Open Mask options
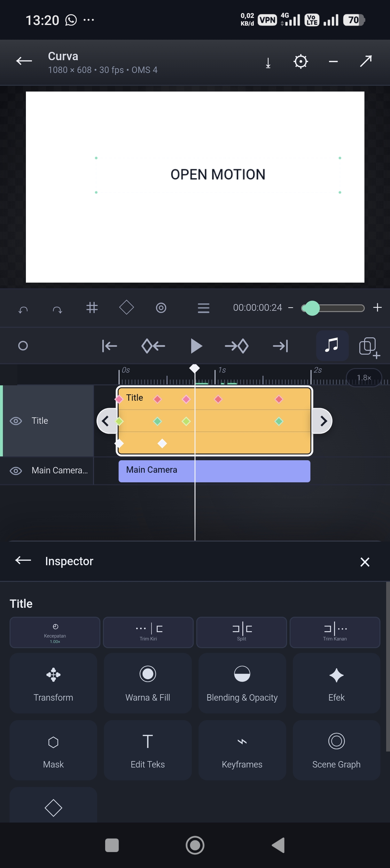The width and height of the screenshot is (390, 868). tap(53, 750)
